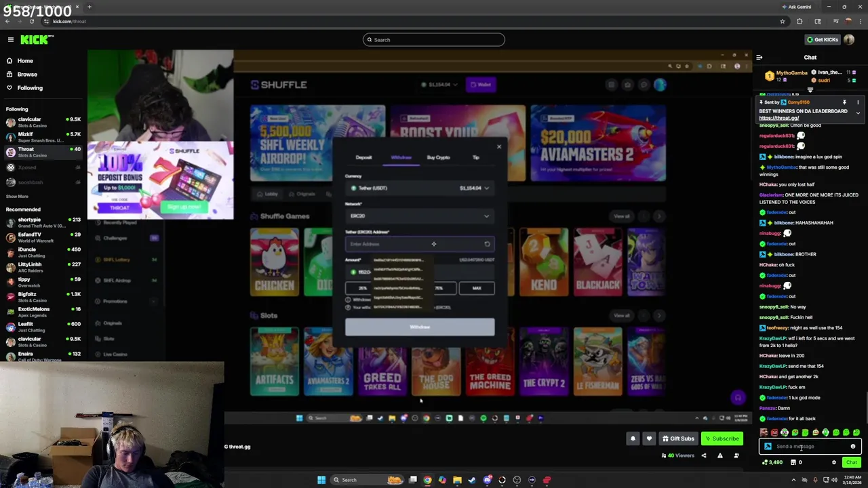Share the stream via share icon
The height and width of the screenshot is (488, 868).
tap(703, 455)
